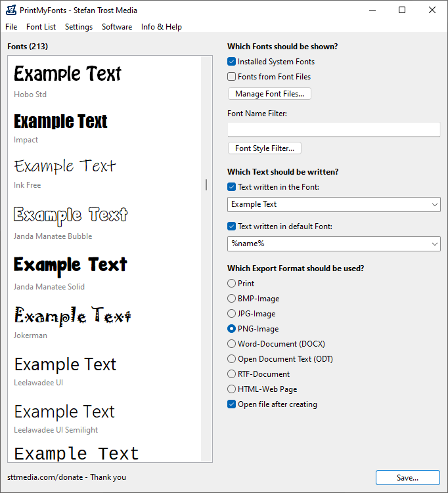Screen dimensions: 448x493
Task: Click the PrintMyFonts app icon in title bar
Action: [11, 10]
